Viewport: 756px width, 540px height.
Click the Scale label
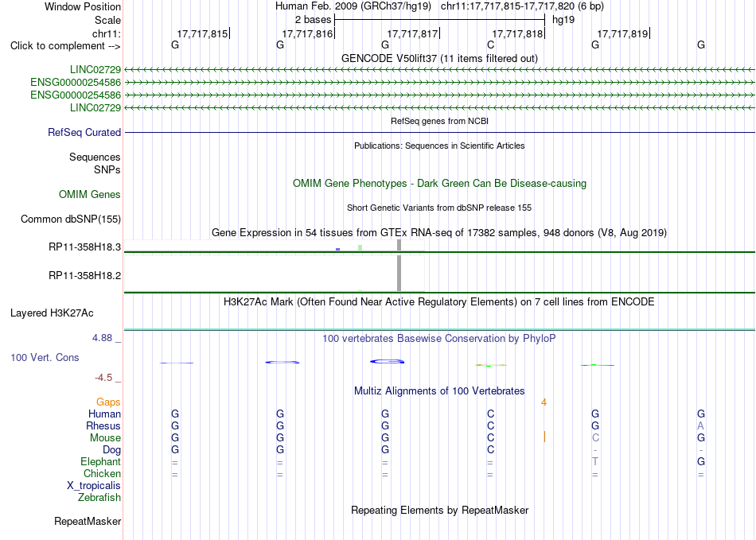[107, 20]
